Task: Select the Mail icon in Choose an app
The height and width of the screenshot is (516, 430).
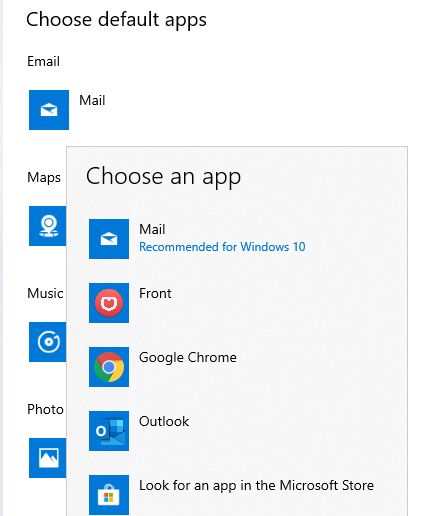Action: point(109,239)
